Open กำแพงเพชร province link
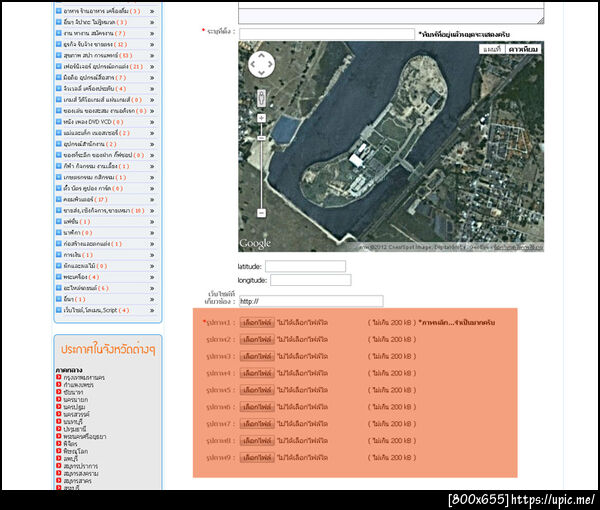 coord(78,385)
